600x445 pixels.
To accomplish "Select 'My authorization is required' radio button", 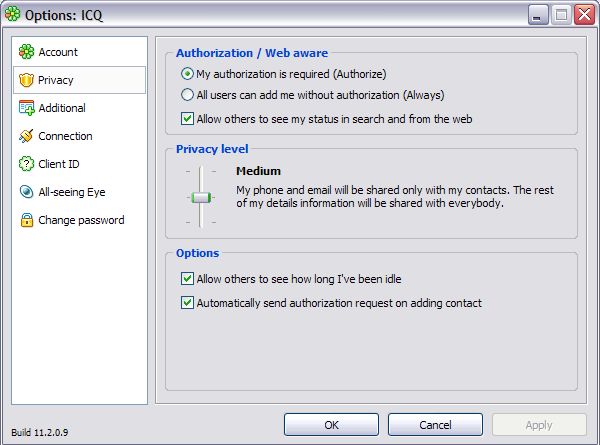I will point(188,74).
